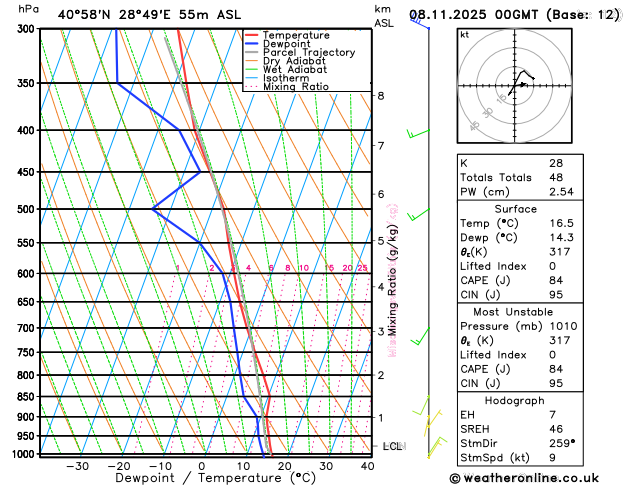This screenshot has height=486, width=629.
Task: Click the 'kt' unit label in the hodograph
Action: [x=465, y=35]
